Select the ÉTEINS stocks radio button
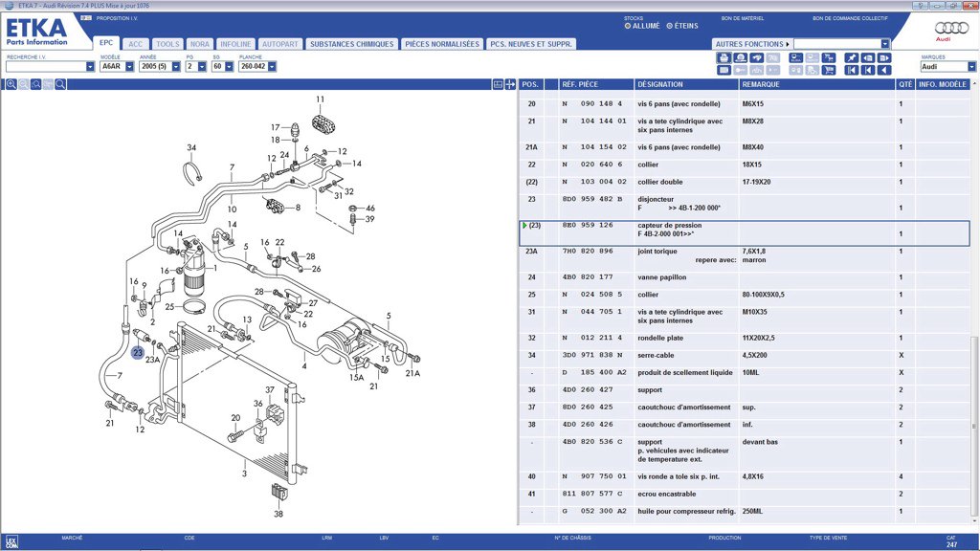Screen dimensions: 980x551 point(667,26)
